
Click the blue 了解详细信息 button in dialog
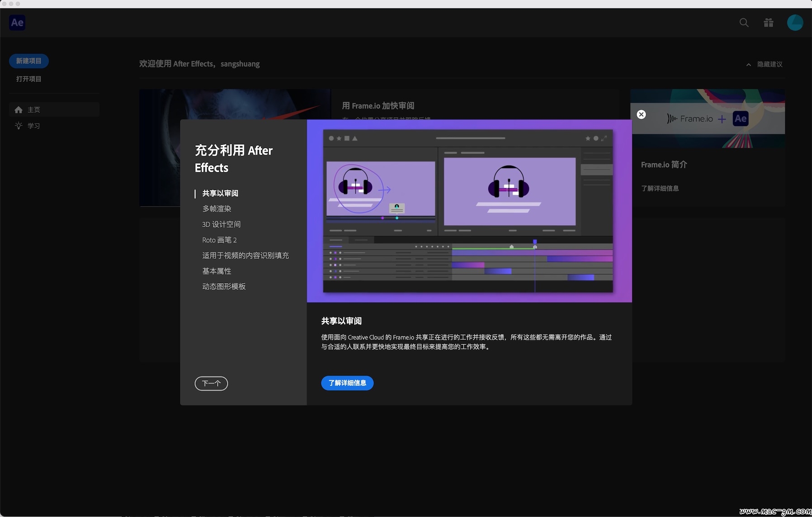347,383
